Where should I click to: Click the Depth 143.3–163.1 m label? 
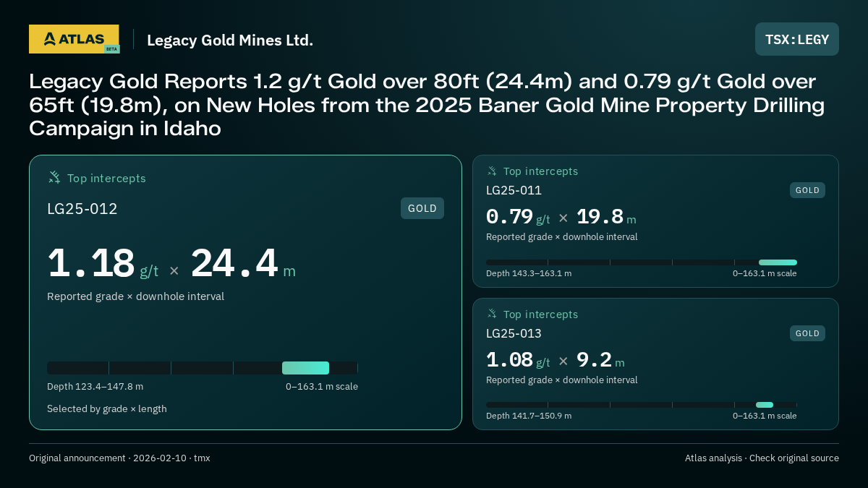coord(529,273)
